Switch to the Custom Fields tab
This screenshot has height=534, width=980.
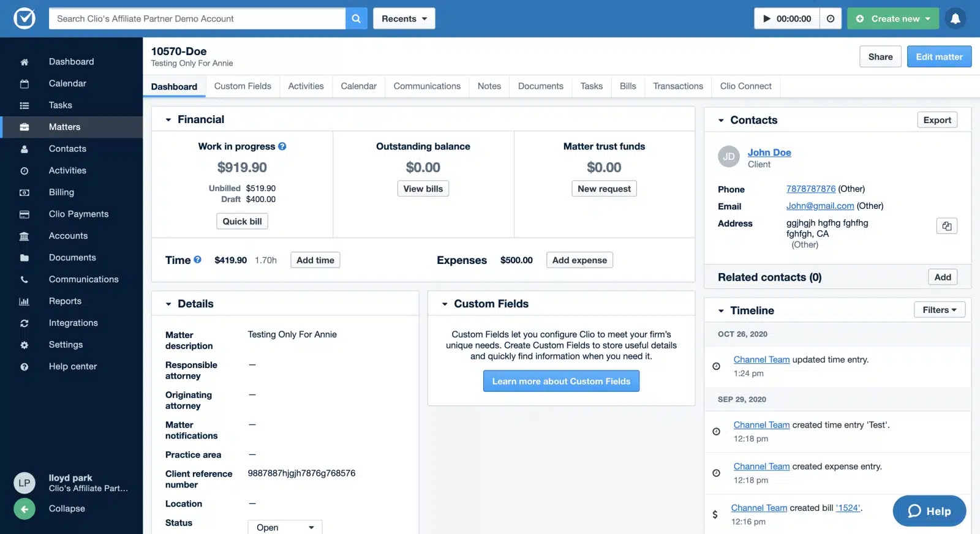(x=243, y=86)
